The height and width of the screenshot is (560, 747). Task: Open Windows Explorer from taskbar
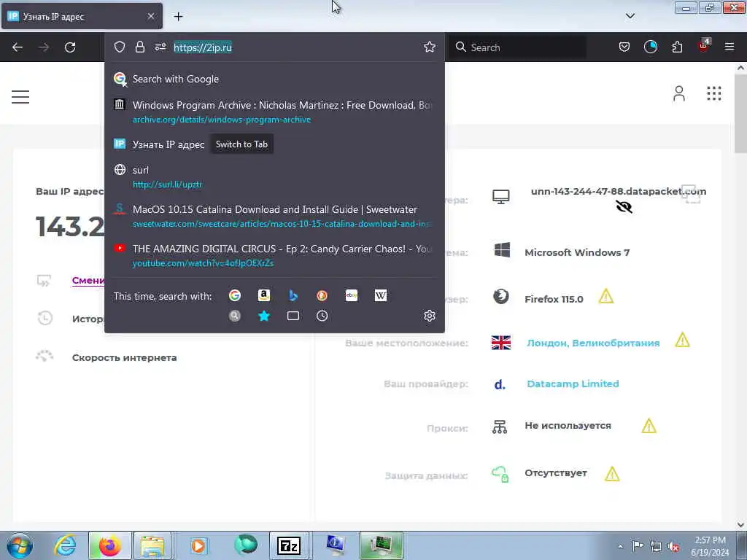pyautogui.click(x=152, y=545)
